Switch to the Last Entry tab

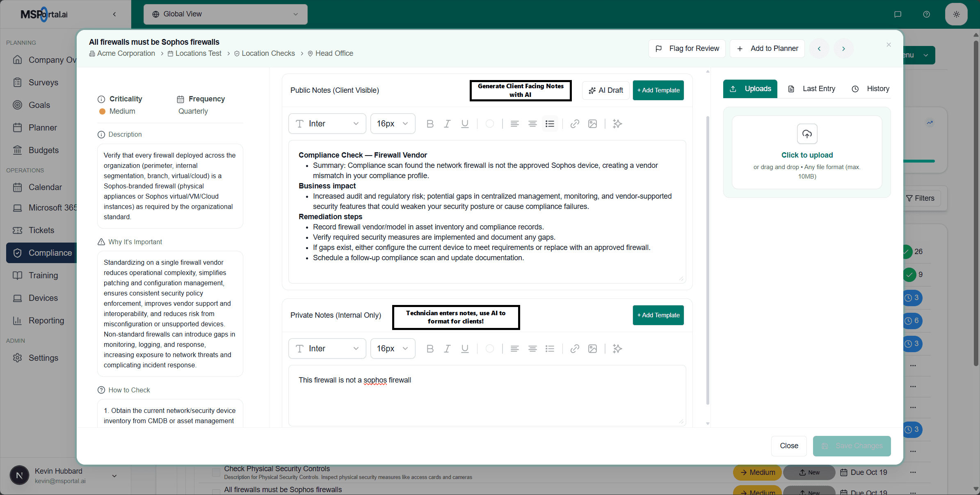pos(812,89)
